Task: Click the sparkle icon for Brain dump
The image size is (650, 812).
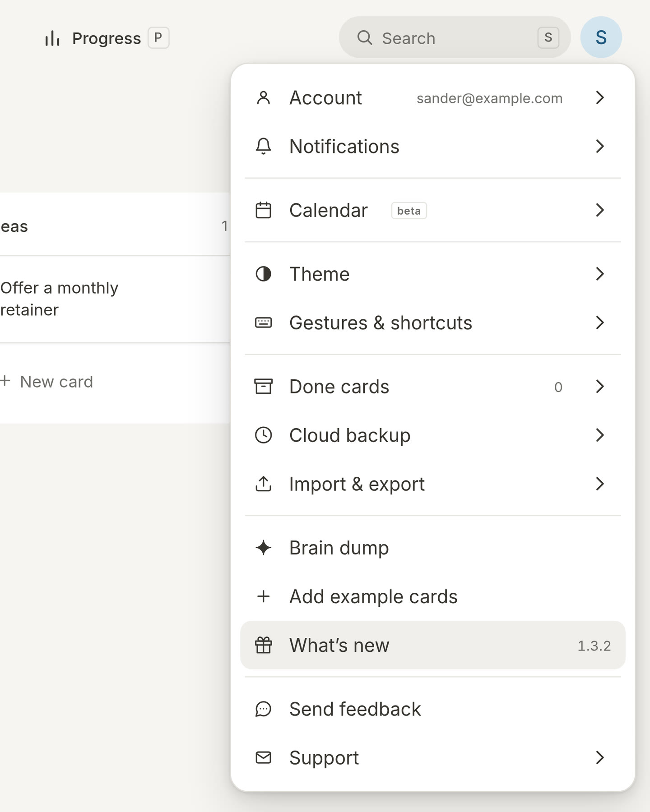Action: click(263, 548)
